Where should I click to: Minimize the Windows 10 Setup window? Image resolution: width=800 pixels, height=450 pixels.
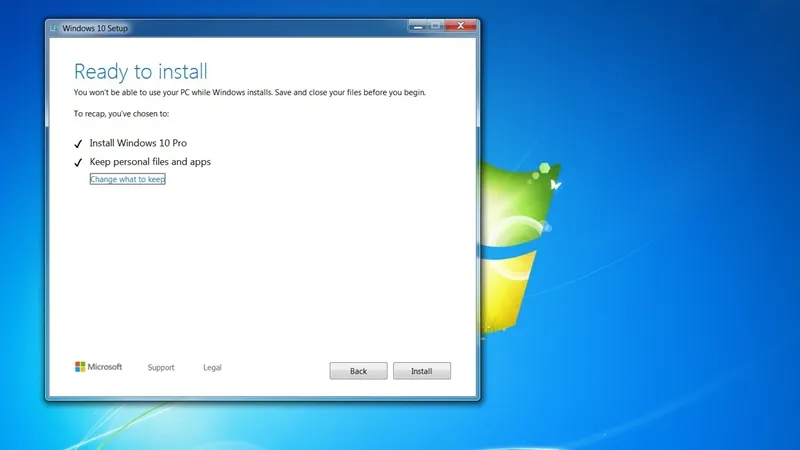tap(418, 26)
